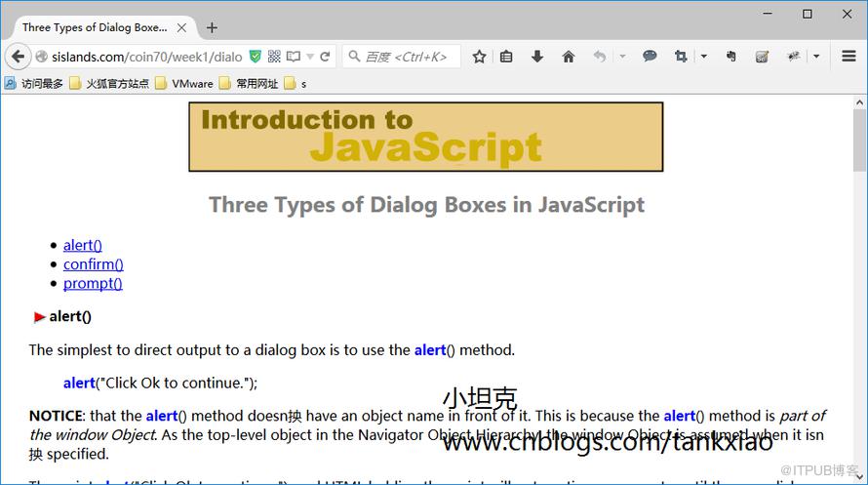Viewport: 868px width, 485px height.
Task: Select the crop screenshot tool icon
Action: coord(681,56)
